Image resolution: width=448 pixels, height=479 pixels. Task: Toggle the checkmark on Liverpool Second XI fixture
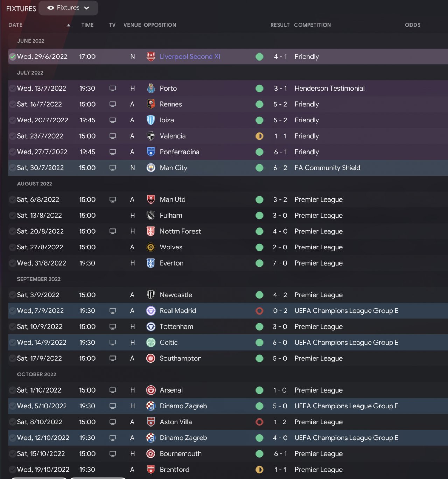13,57
